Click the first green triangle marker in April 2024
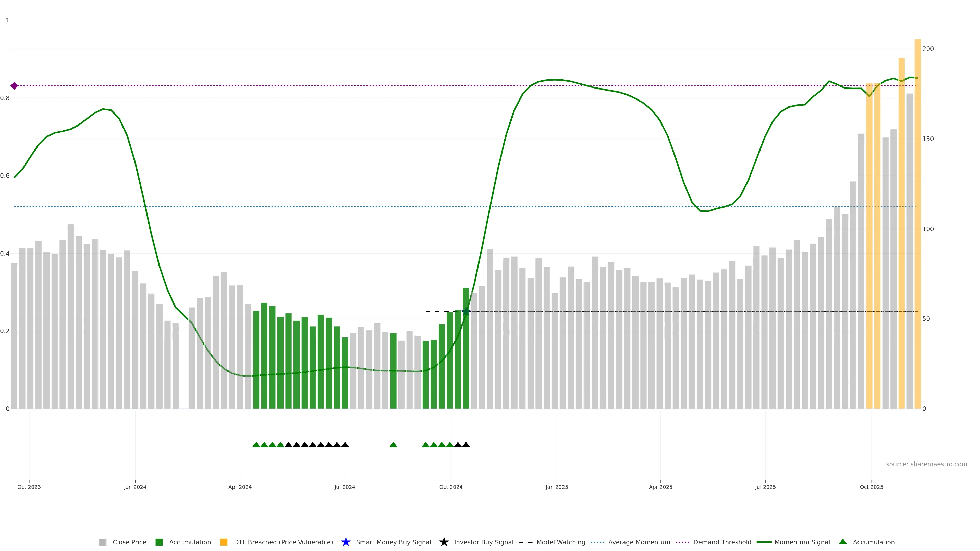Image resolution: width=980 pixels, height=551 pixels. coord(256,445)
